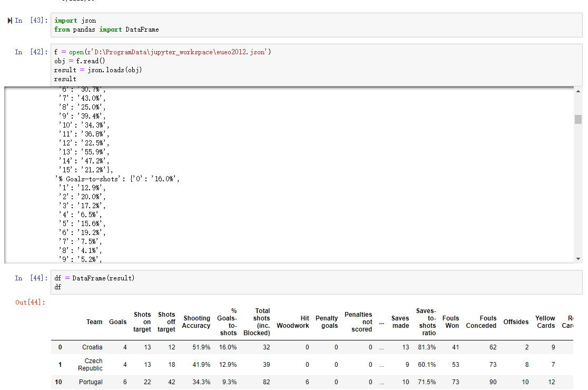
Task: Focus the 'import json' code line
Action: pos(75,21)
